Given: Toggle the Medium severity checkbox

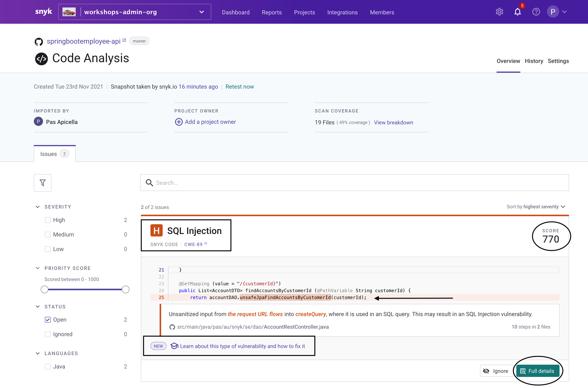Looking at the screenshot, I should point(48,234).
